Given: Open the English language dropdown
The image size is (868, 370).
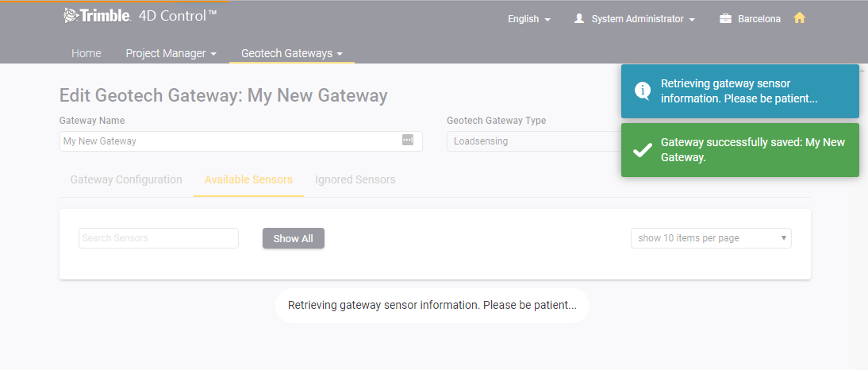Looking at the screenshot, I should pos(529,19).
